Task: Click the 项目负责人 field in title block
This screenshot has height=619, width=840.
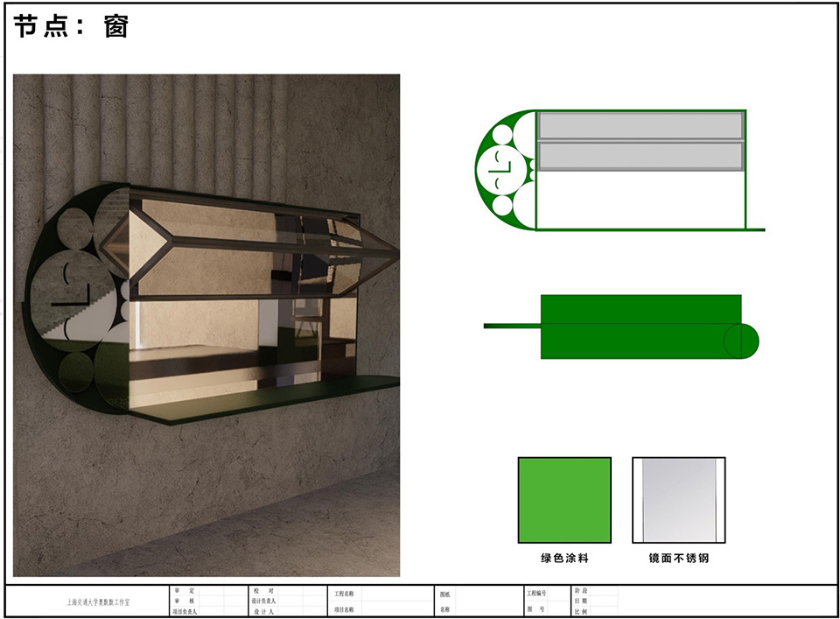Action: tap(185, 612)
